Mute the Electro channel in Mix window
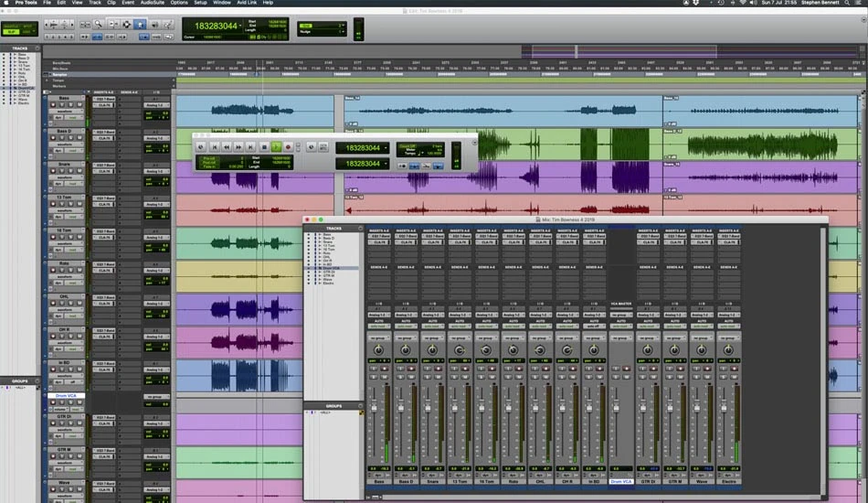The height and width of the screenshot is (503, 868). [x=735, y=377]
